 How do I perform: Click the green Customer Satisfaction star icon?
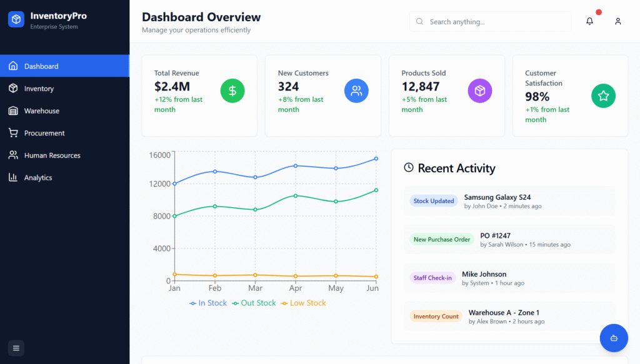(x=603, y=96)
